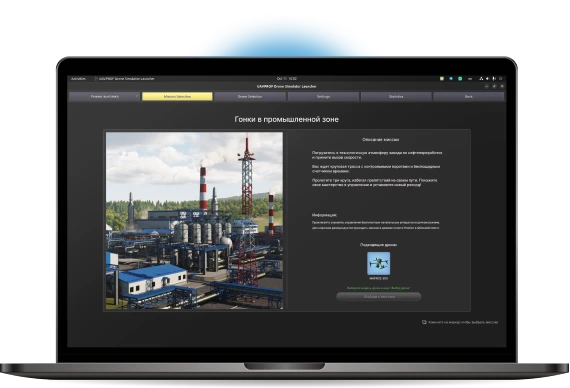Viewport: 570px width, 388px height.
Task: Open keyboard language indicator in top bar
Action: (x=470, y=79)
